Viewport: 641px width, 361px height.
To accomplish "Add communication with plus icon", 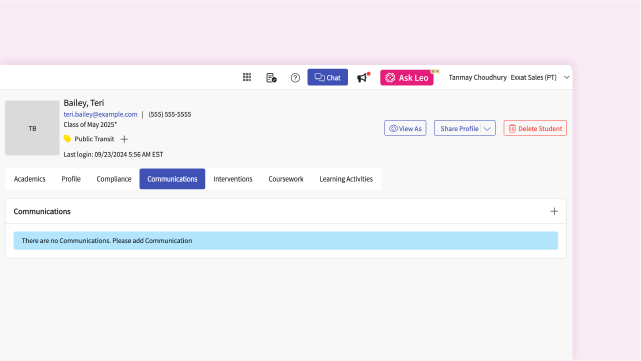I will [554, 211].
